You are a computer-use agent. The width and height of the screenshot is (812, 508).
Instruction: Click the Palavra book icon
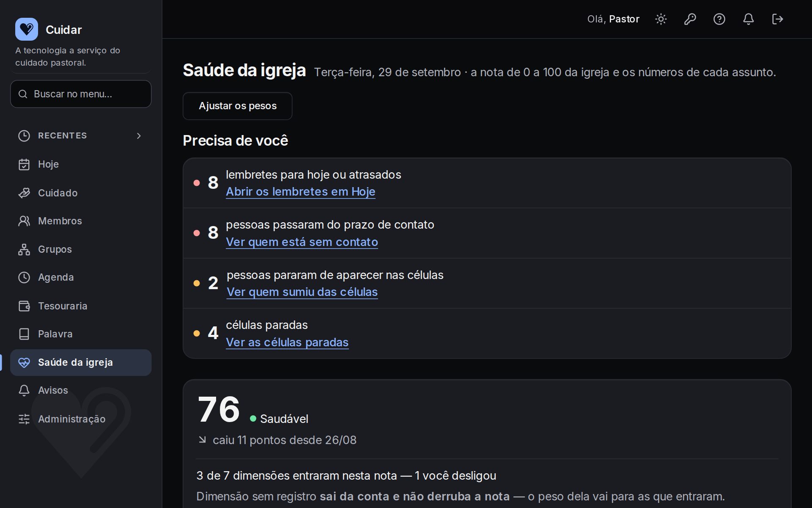pos(24,334)
